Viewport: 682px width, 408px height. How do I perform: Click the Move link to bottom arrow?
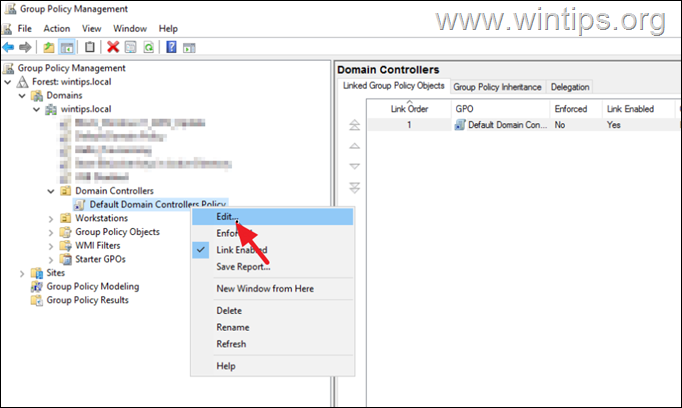(x=353, y=187)
